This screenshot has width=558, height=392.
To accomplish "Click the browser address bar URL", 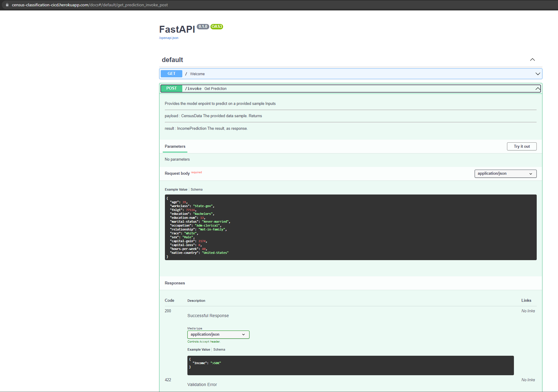I will pyautogui.click(x=90, y=5).
